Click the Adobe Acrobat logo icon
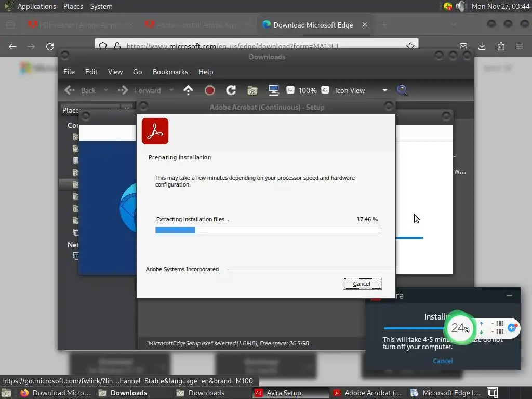 point(155,131)
